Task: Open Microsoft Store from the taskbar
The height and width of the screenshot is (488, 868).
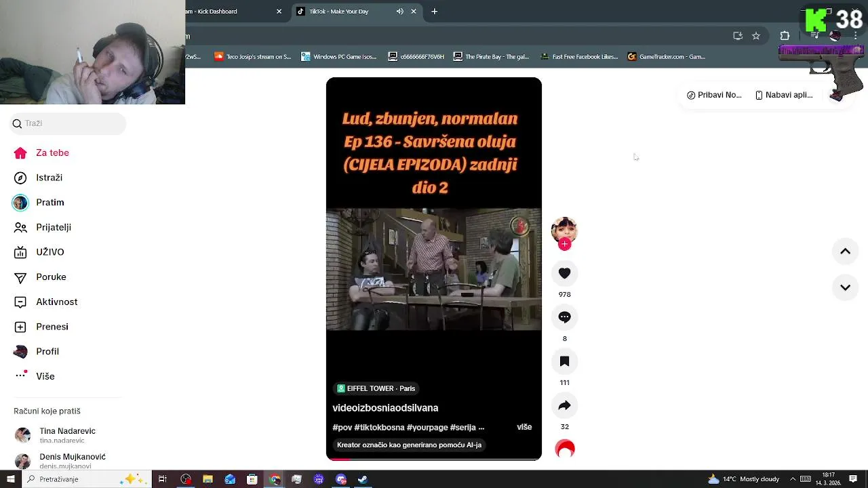Action: pos(252,479)
